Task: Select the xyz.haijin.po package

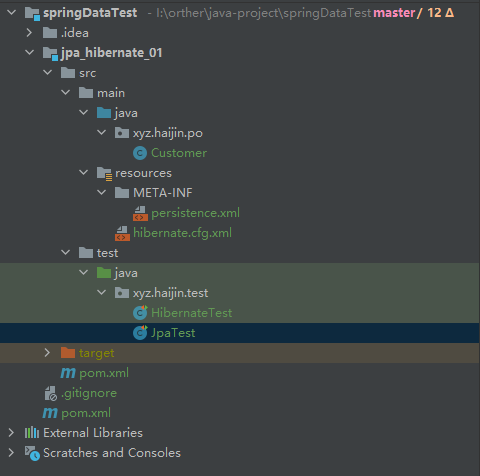Action: (168, 133)
